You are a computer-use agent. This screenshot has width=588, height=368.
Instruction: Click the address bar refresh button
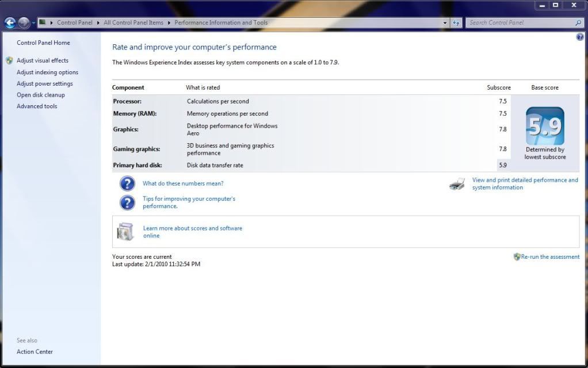(x=456, y=23)
